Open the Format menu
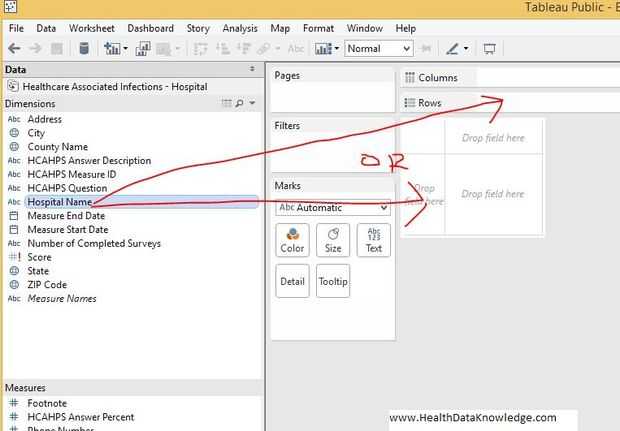 pyautogui.click(x=318, y=28)
